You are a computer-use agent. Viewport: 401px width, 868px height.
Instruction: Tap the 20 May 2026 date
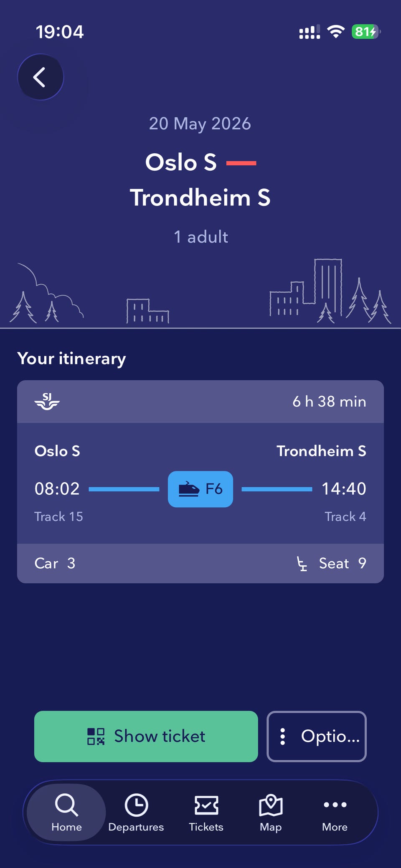click(200, 124)
